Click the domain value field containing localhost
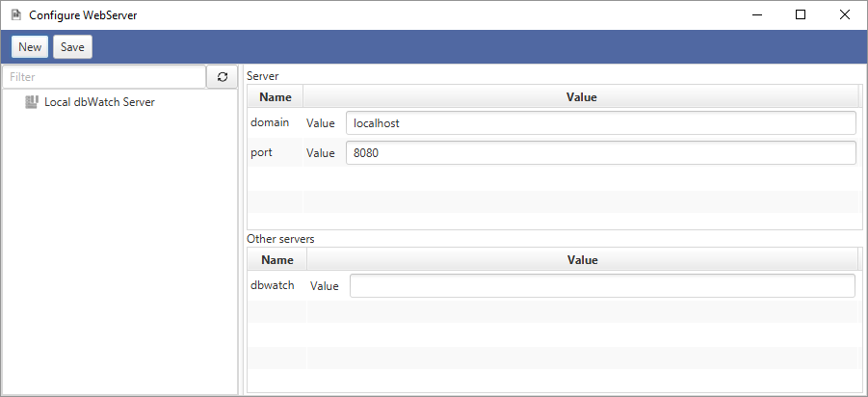 [600, 123]
